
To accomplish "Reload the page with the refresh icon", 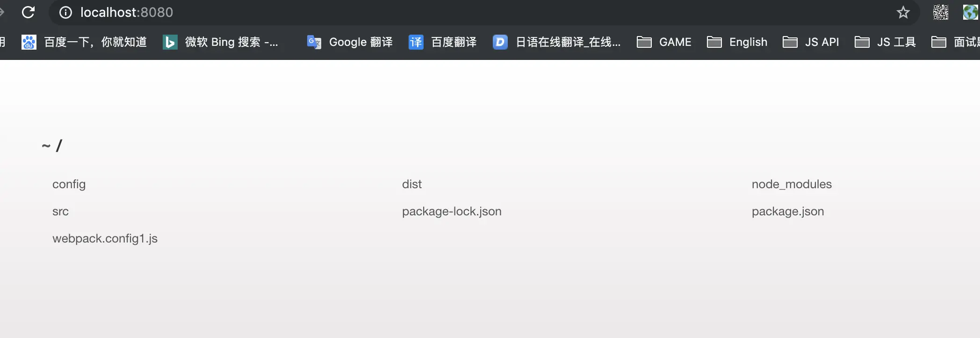I will (29, 12).
